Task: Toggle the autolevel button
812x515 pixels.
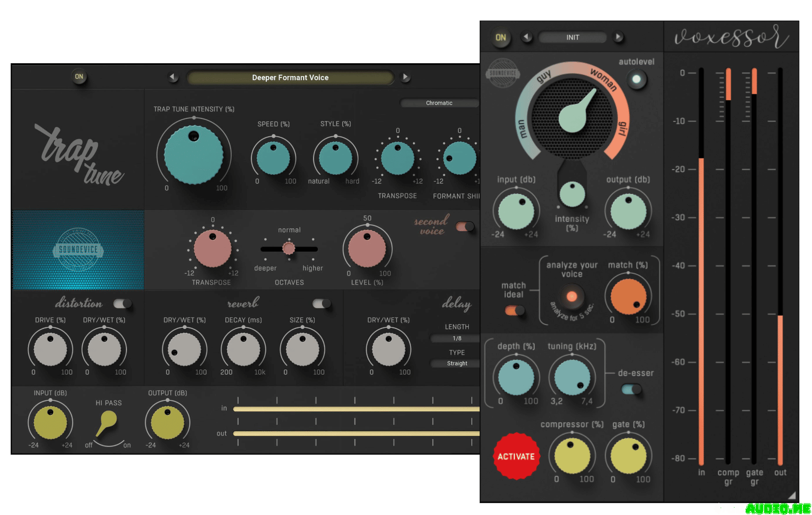Action: coord(637,79)
